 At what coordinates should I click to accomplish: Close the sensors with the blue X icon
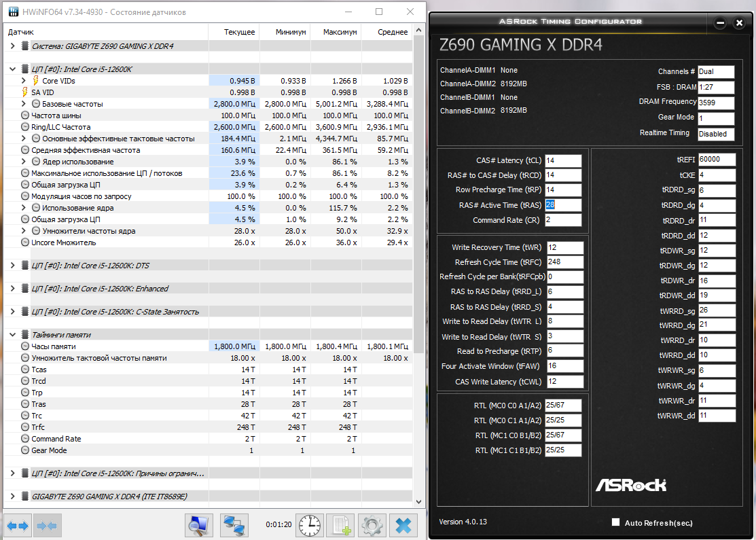403,526
